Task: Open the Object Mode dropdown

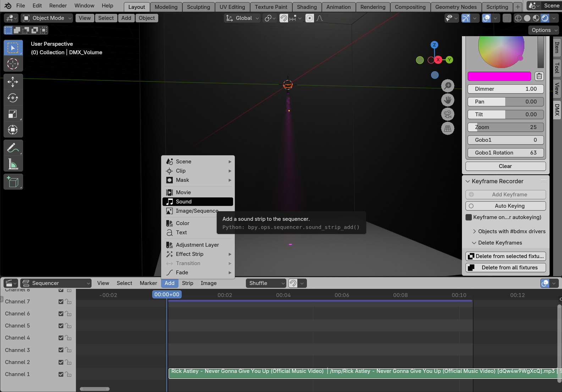Action: (x=47, y=18)
